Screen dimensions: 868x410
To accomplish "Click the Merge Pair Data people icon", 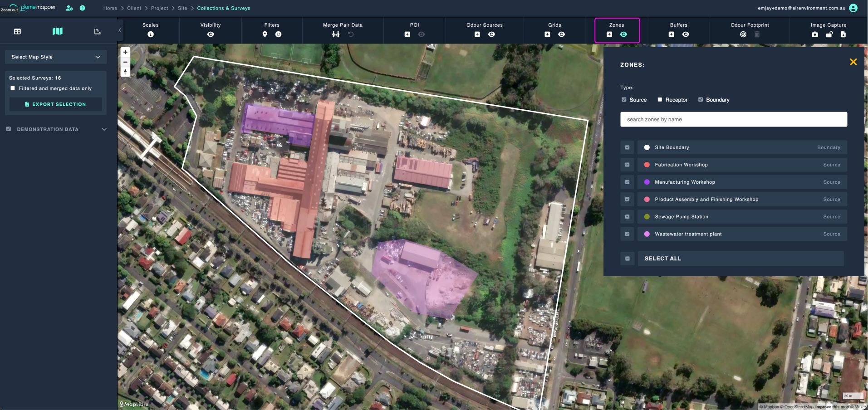I will pos(336,34).
